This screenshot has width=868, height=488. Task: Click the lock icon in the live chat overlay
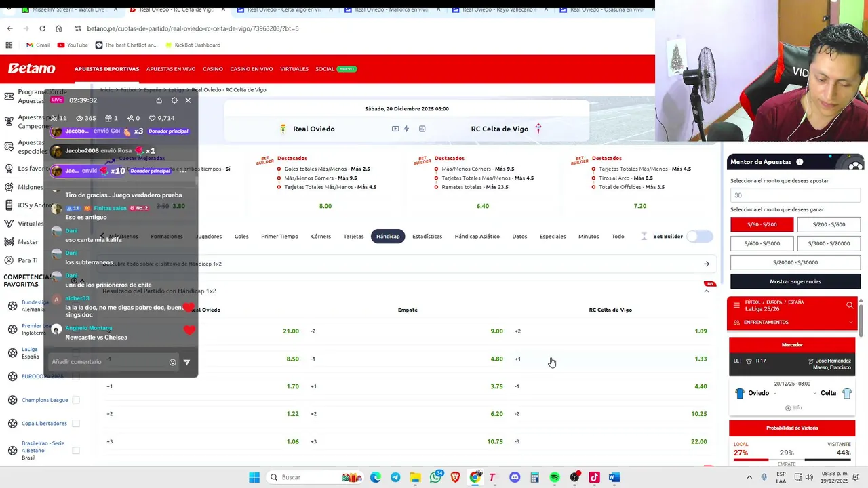159,100
